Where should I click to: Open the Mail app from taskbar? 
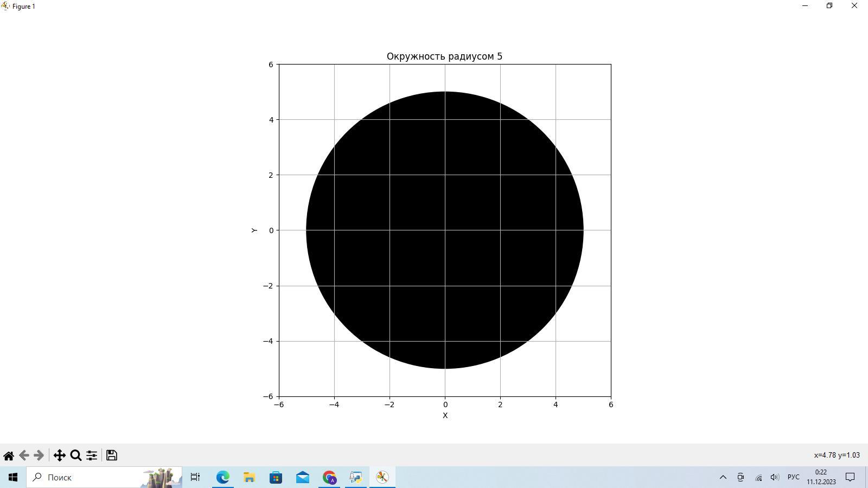(302, 477)
